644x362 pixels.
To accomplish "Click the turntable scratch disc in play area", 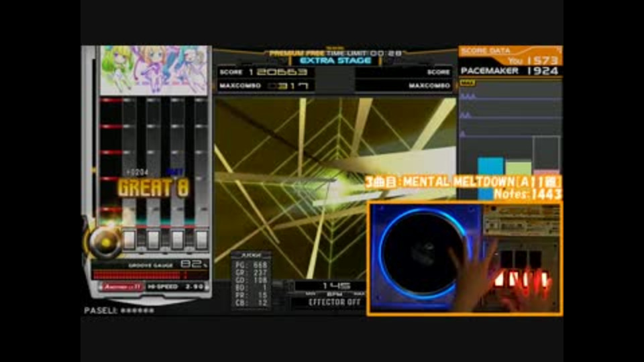I will (105, 242).
